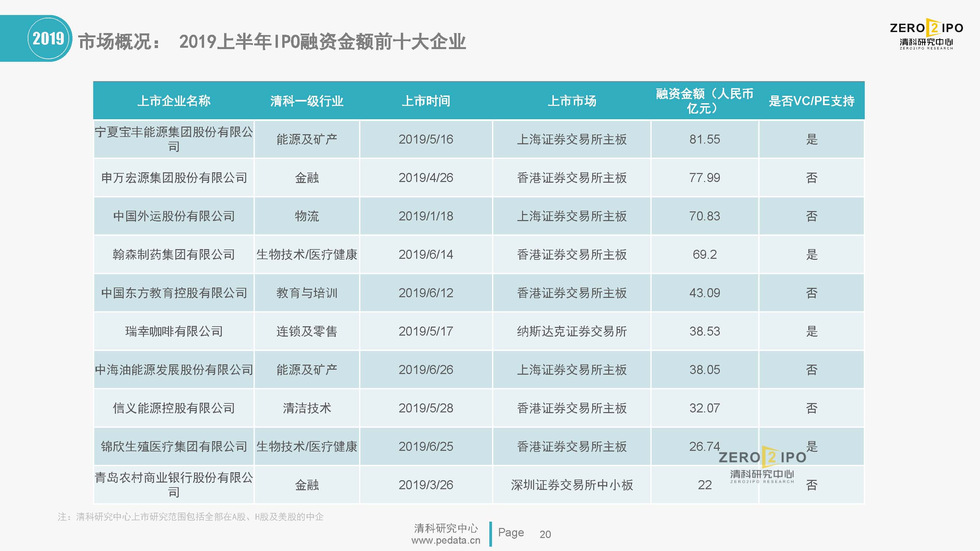Viewport: 980px width, 551px height.
Task: Click the listing date 2019/5/28
Action: pos(426,408)
